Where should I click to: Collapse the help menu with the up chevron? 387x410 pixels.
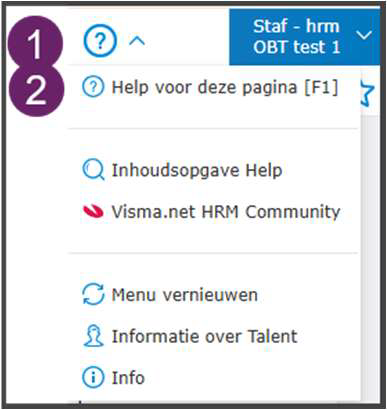coord(137,41)
